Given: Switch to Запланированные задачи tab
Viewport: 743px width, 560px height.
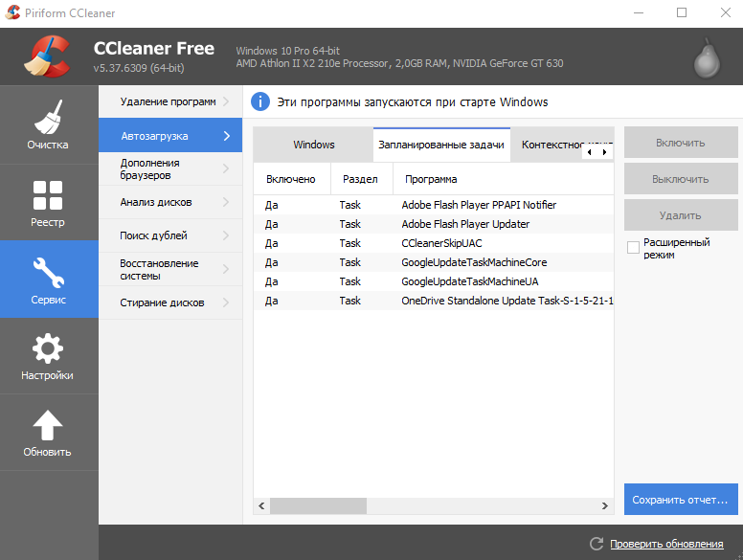Looking at the screenshot, I should click(441, 145).
